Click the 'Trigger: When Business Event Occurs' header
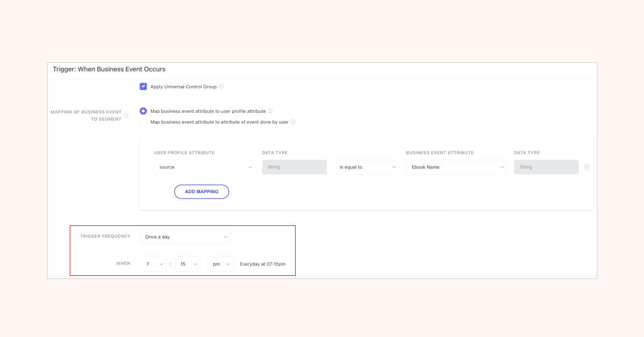 (109, 69)
